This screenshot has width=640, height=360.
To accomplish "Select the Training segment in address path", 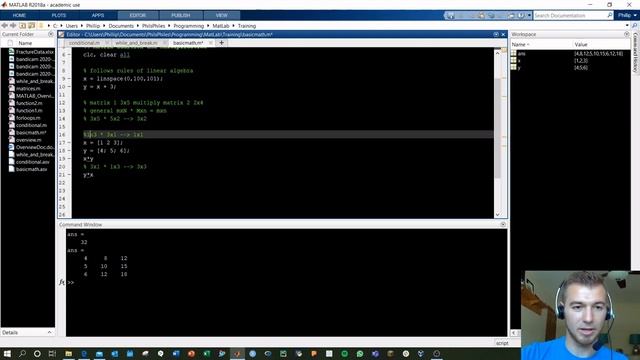I will 247,26.
